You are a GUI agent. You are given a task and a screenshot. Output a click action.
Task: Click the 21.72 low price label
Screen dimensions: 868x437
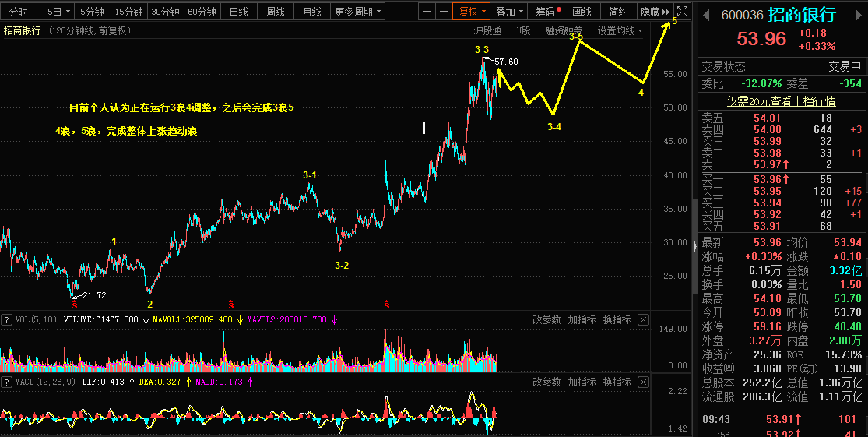[93, 295]
